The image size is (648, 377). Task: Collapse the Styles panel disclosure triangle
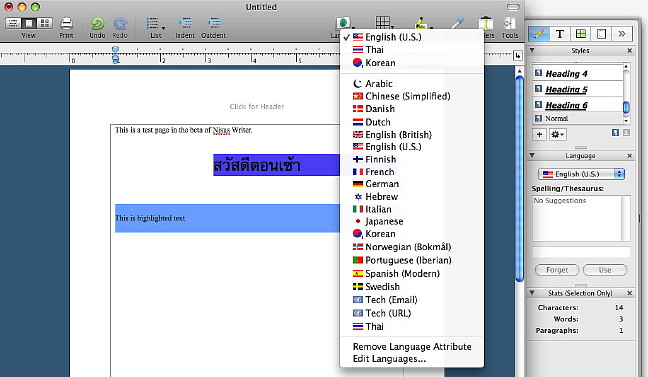pos(532,50)
